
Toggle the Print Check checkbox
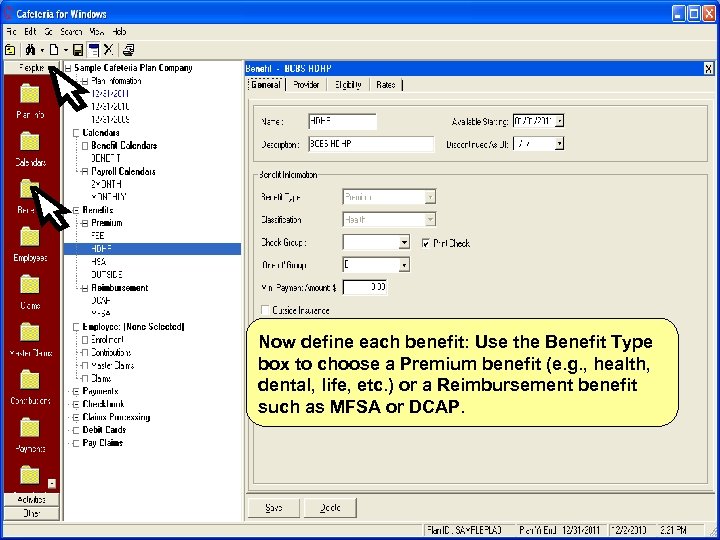click(x=425, y=243)
